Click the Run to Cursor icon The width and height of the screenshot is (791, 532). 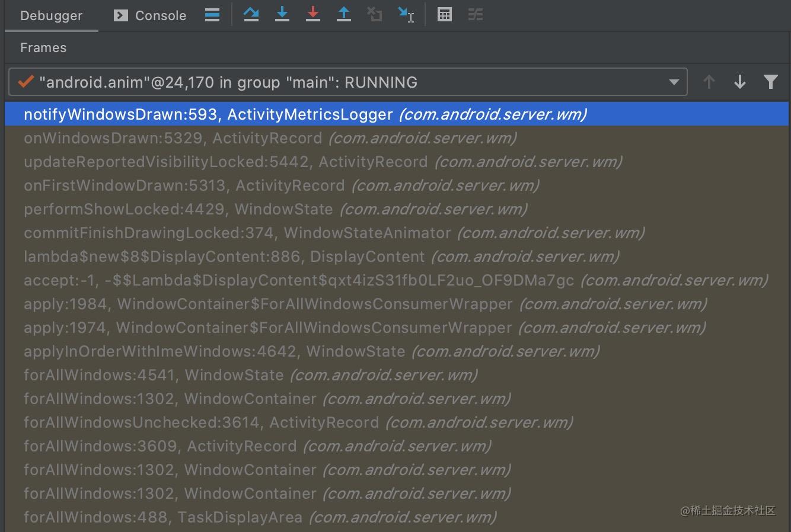click(x=406, y=15)
